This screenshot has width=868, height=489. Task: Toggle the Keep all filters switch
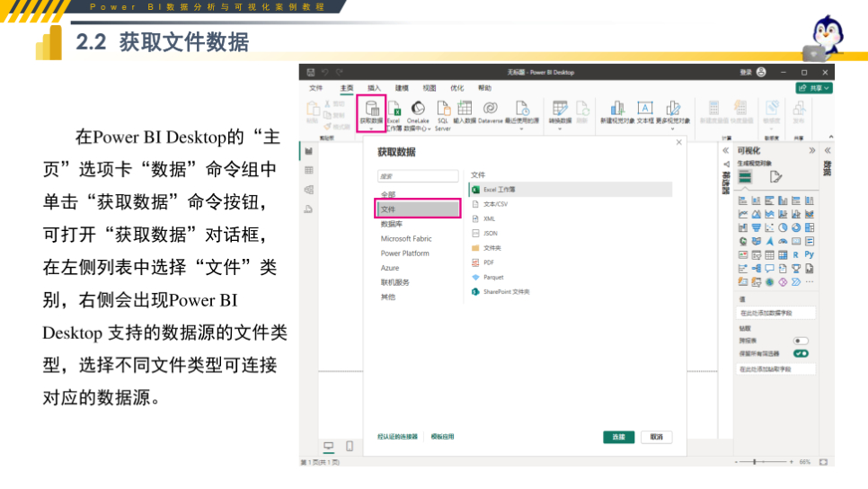(x=801, y=353)
